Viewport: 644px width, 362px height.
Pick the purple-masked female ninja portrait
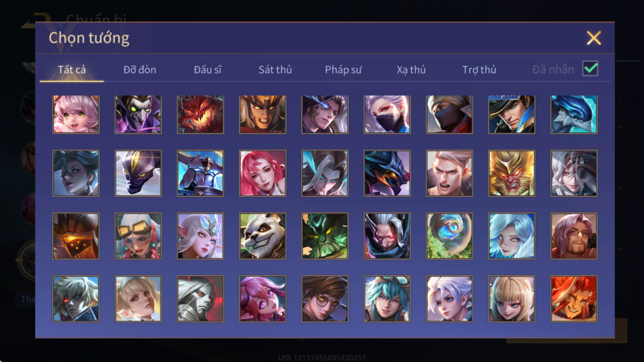(387, 114)
